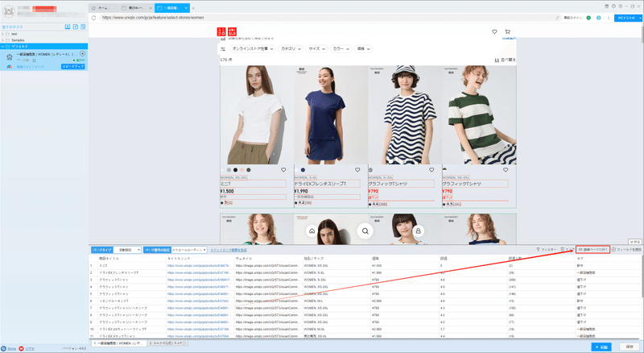Select bottom tab 1 WOMEN task
The width and height of the screenshot is (644, 353).
pos(118,343)
